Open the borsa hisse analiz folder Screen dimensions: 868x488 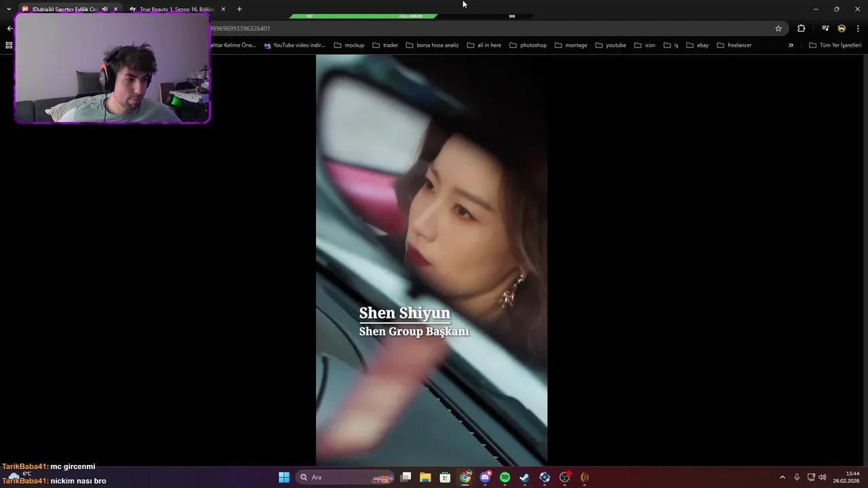coord(433,45)
